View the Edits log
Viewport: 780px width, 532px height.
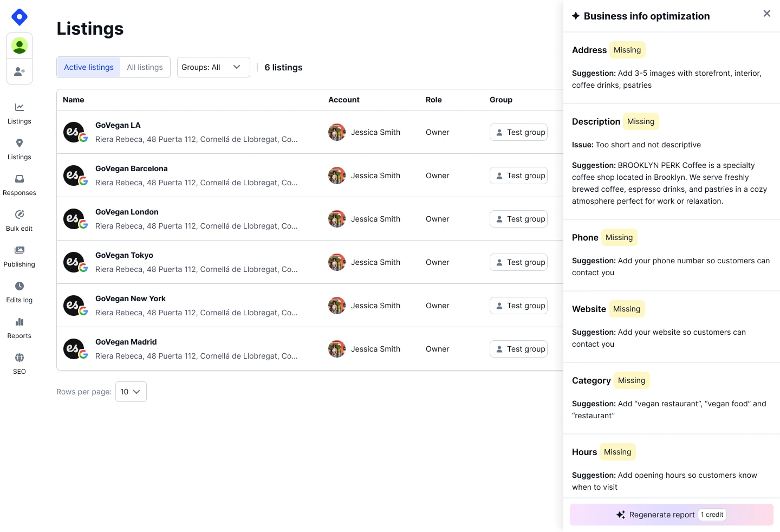[19, 293]
